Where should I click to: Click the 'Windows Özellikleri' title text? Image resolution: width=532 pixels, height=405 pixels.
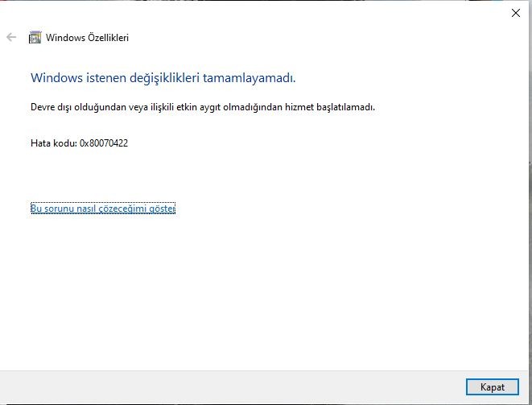tap(87, 37)
